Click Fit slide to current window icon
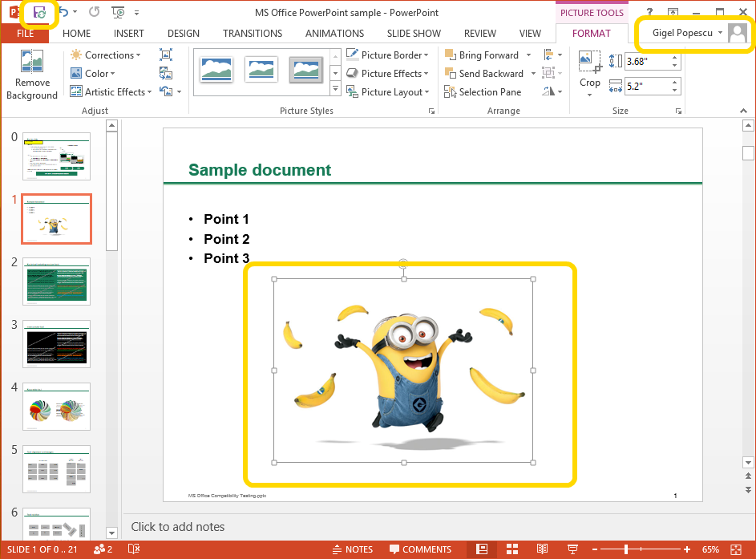The image size is (756, 559). point(736,549)
